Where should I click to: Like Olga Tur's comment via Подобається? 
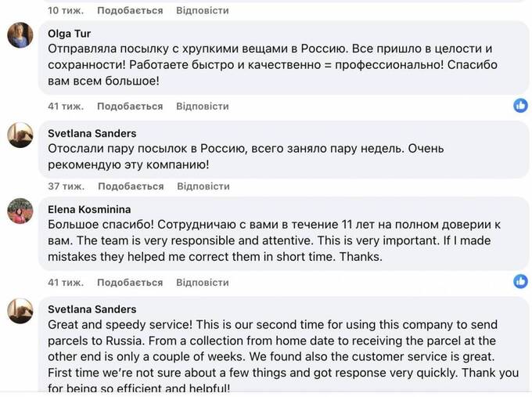[x=131, y=106]
